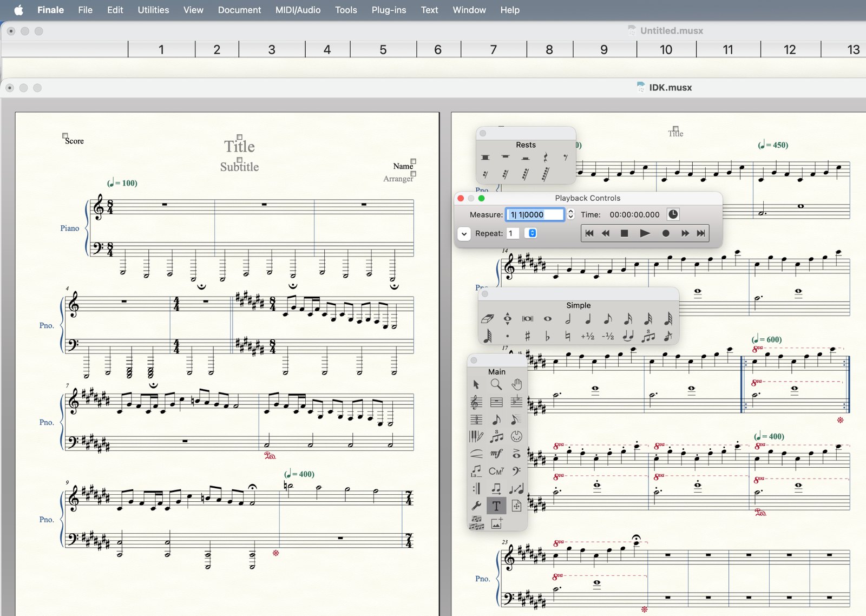
Task: Click the Measure stepper arrows
Action: coord(570,214)
